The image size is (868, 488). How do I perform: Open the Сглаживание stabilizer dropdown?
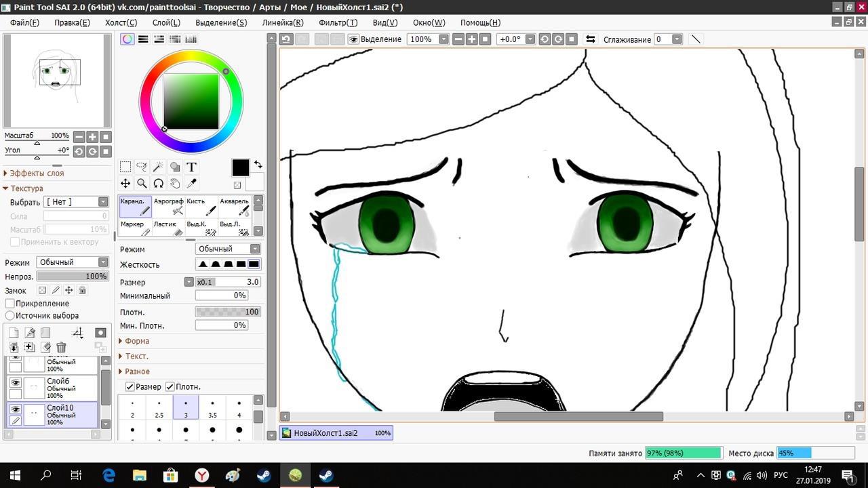676,39
